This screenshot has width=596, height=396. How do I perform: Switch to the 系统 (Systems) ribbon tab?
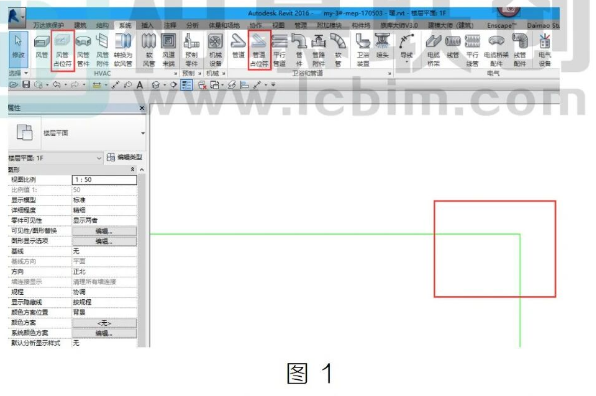[x=125, y=25]
